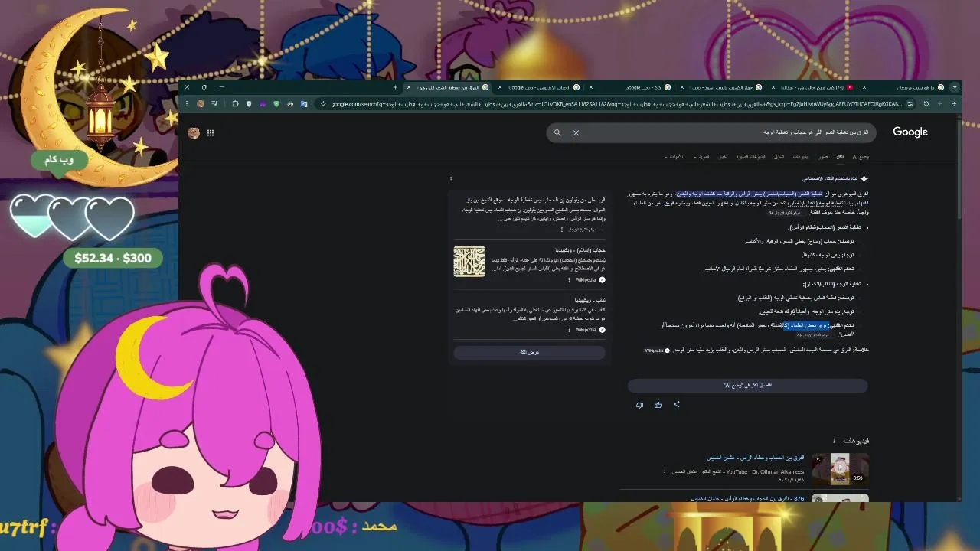The image size is (980, 551).
Task: Click the thumbs up on AI overview
Action: point(658,405)
